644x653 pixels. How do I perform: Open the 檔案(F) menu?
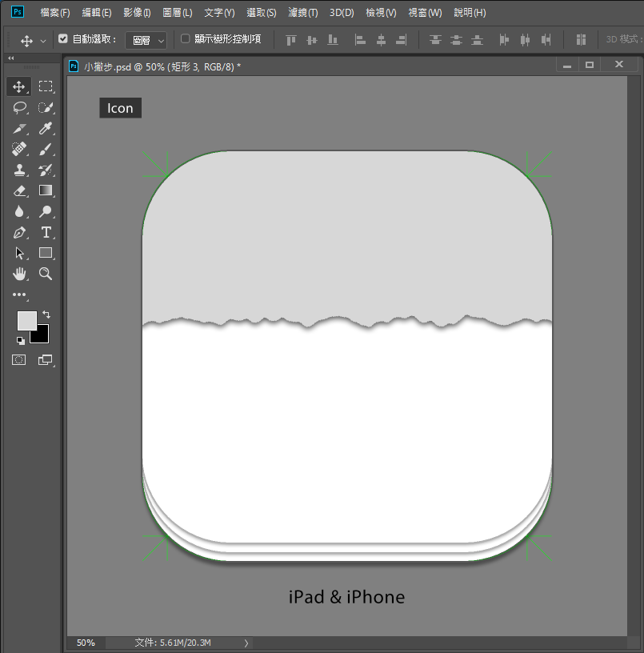pyautogui.click(x=55, y=13)
